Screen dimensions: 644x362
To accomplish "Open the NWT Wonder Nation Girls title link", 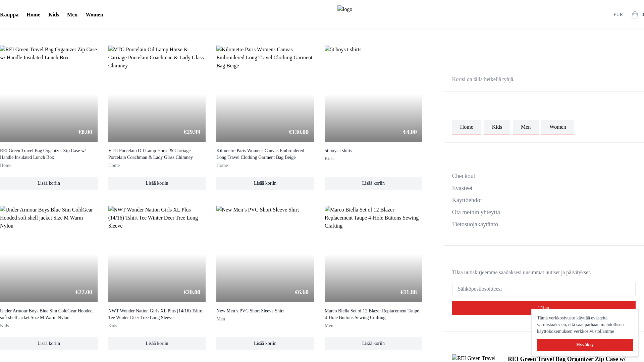I will click(156, 314).
